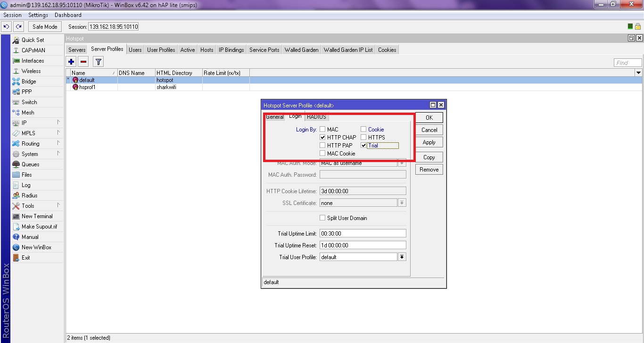Click the Find search box
Image resolution: width=644 pixels, height=343 pixels.
pyautogui.click(x=628, y=63)
